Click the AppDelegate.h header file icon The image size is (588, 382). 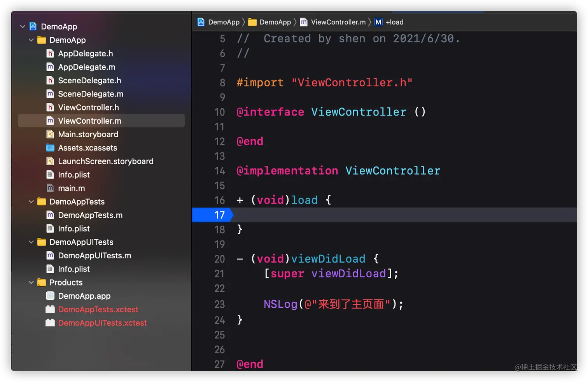tap(50, 53)
